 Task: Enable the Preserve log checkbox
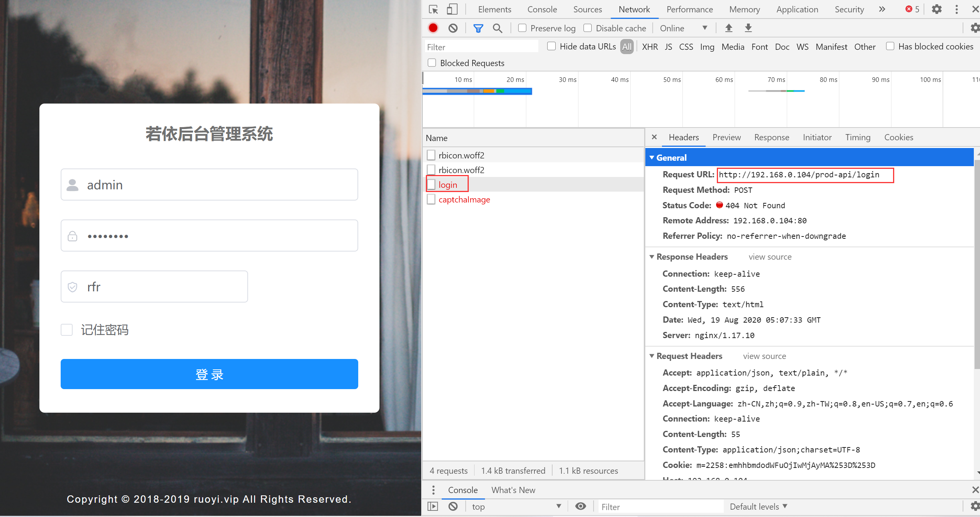pyautogui.click(x=522, y=28)
